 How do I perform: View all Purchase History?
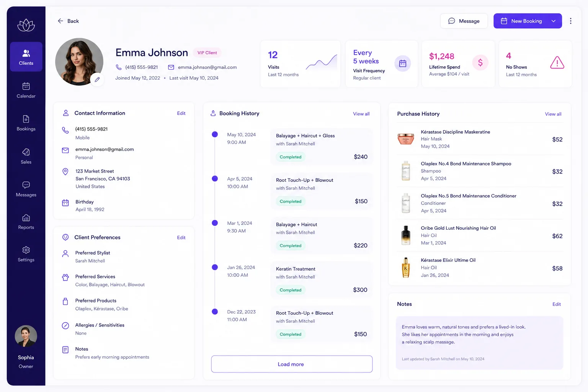pyautogui.click(x=553, y=114)
